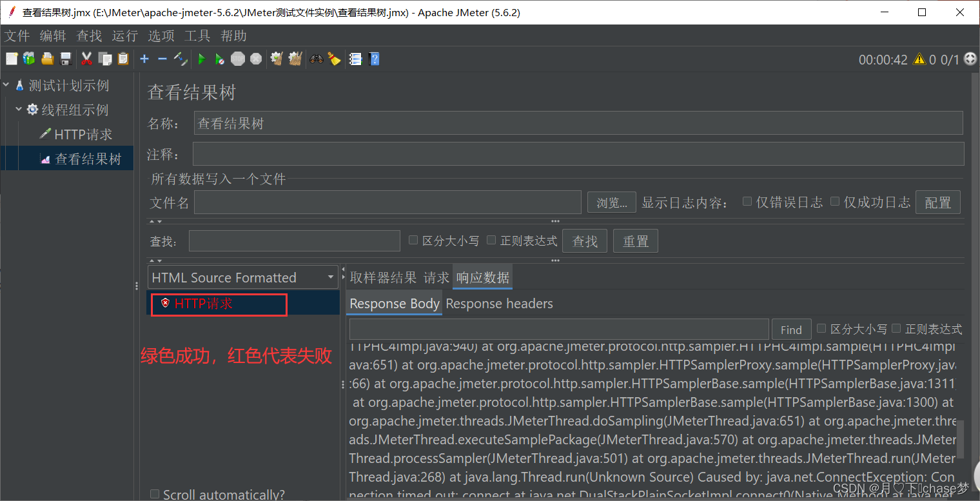The width and height of the screenshot is (980, 501).
Task: Click into the 文件名 input field
Action: point(387,202)
